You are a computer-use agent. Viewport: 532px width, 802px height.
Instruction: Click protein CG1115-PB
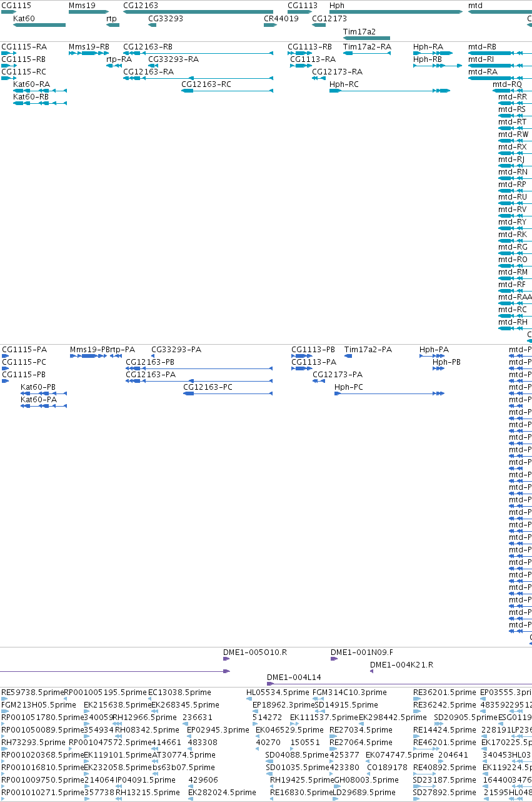pyautogui.click(x=24, y=375)
